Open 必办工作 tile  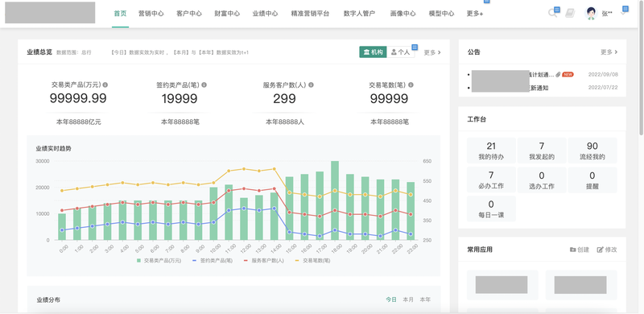tap(491, 180)
